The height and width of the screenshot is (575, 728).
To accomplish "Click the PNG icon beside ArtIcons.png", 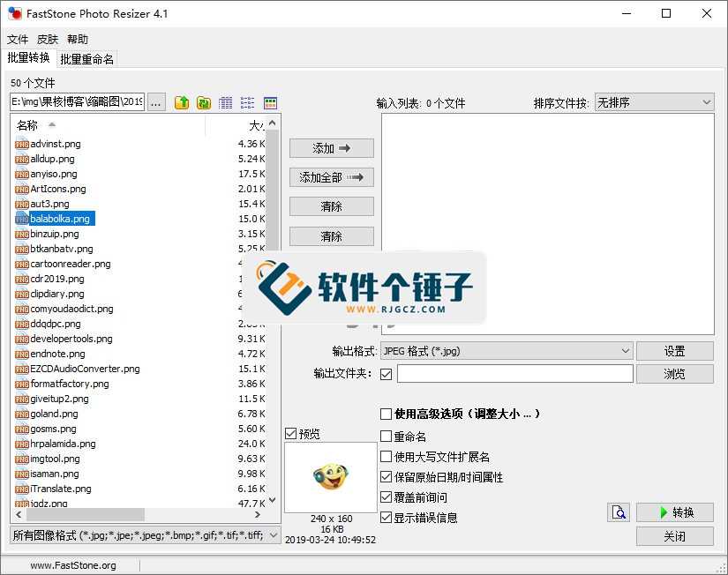I will pos(22,190).
